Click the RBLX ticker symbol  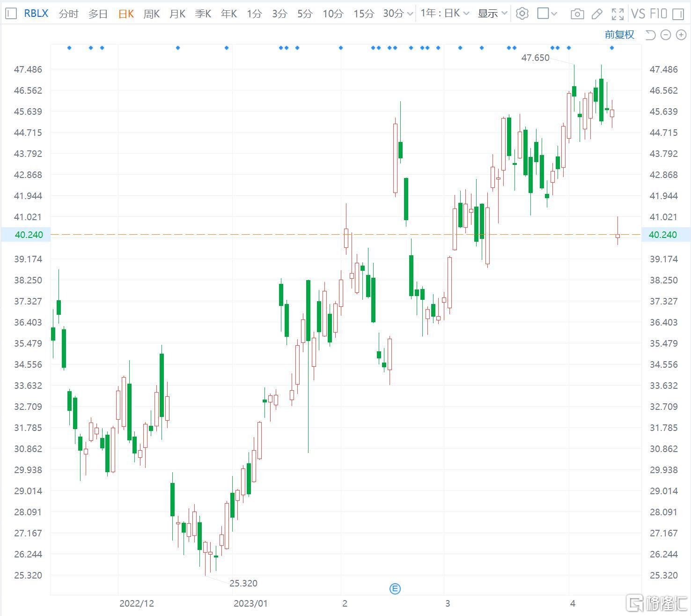(x=36, y=14)
